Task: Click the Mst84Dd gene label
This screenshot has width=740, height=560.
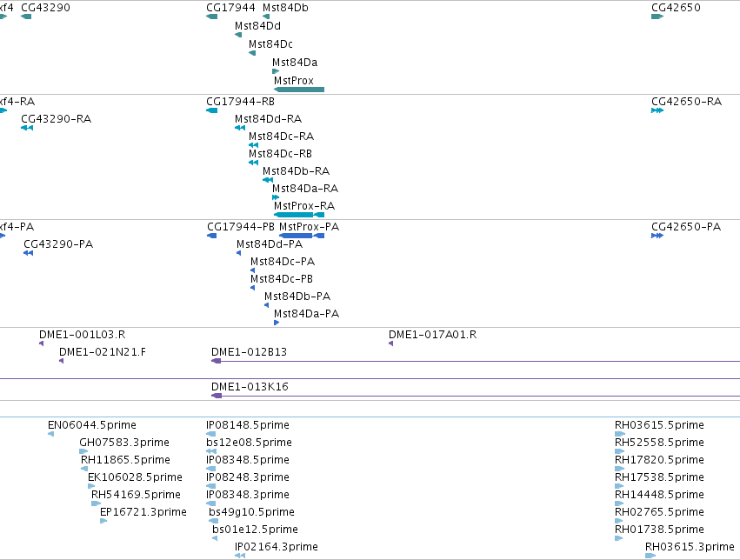Action: (257, 26)
